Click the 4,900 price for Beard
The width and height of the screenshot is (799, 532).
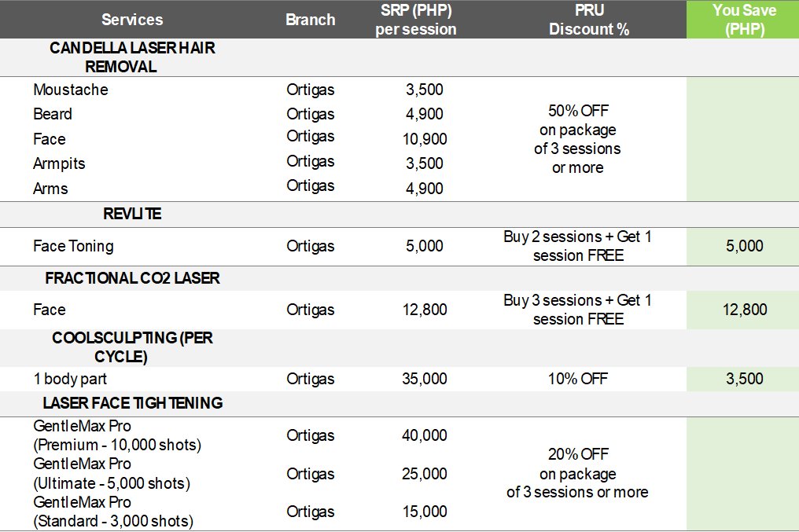[425, 114]
